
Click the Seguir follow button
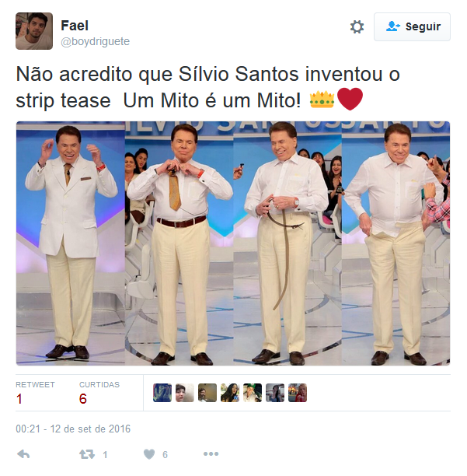click(412, 26)
